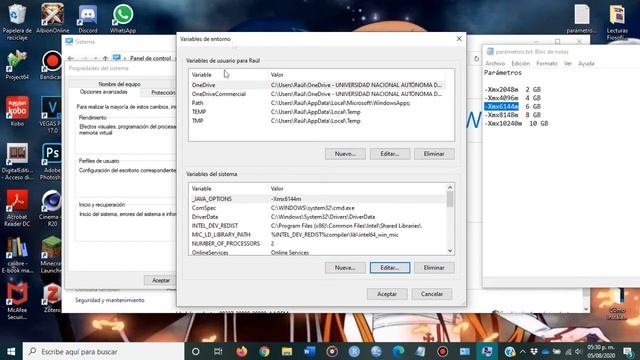
Task: Select the calibre E-book desktop icon
Action: 17,255
